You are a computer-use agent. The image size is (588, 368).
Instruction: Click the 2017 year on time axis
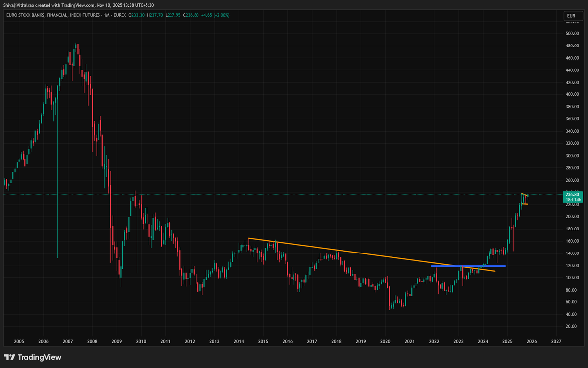click(312, 341)
